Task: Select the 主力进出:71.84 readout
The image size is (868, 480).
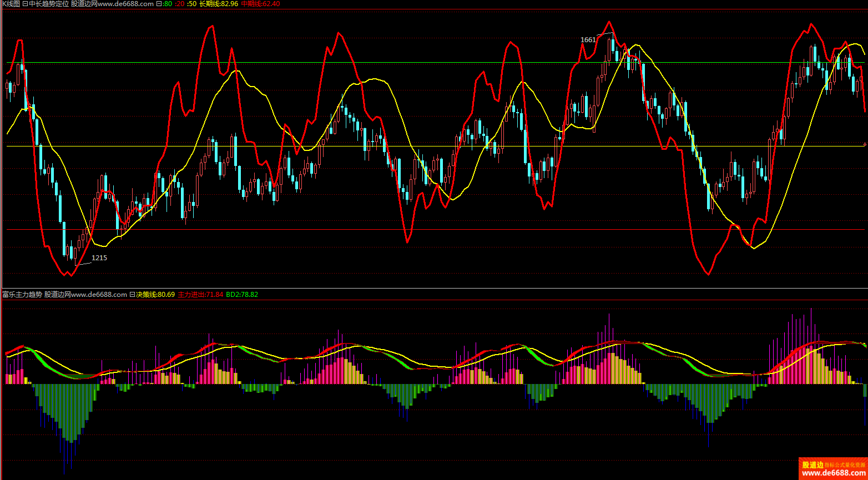Action: pos(200,295)
